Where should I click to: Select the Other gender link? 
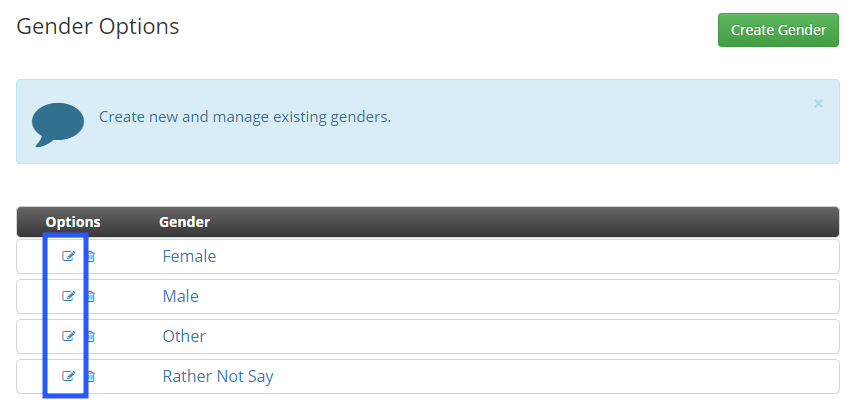point(184,336)
